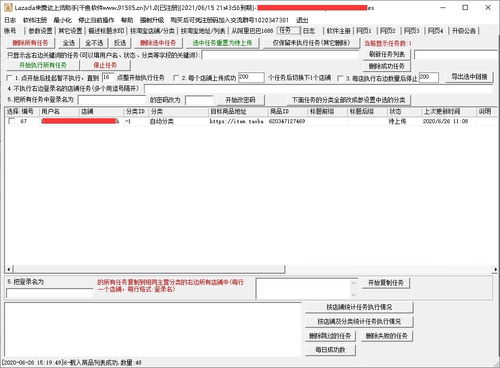Click 按店铺及分类统计任务执行情况 button

click(359, 322)
